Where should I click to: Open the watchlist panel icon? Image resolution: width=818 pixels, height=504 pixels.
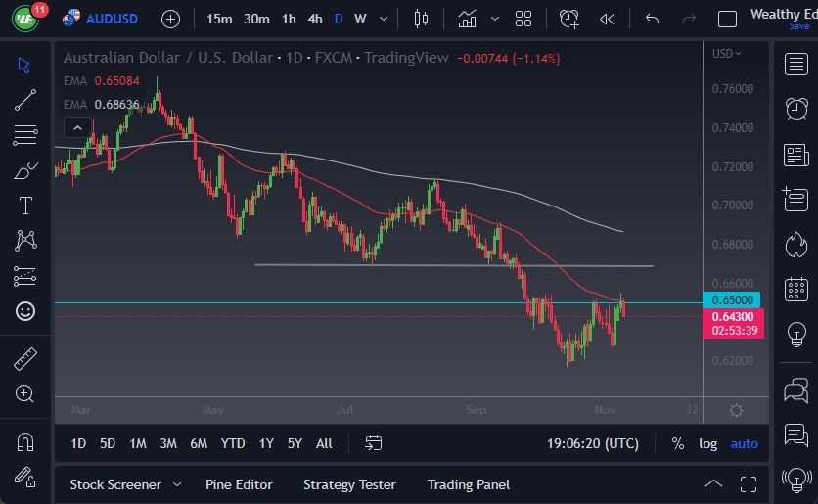(x=796, y=65)
